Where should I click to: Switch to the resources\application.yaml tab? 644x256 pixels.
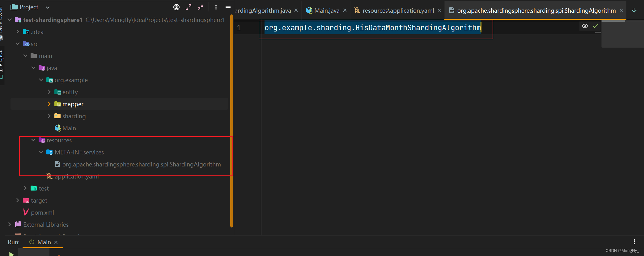[x=398, y=10]
